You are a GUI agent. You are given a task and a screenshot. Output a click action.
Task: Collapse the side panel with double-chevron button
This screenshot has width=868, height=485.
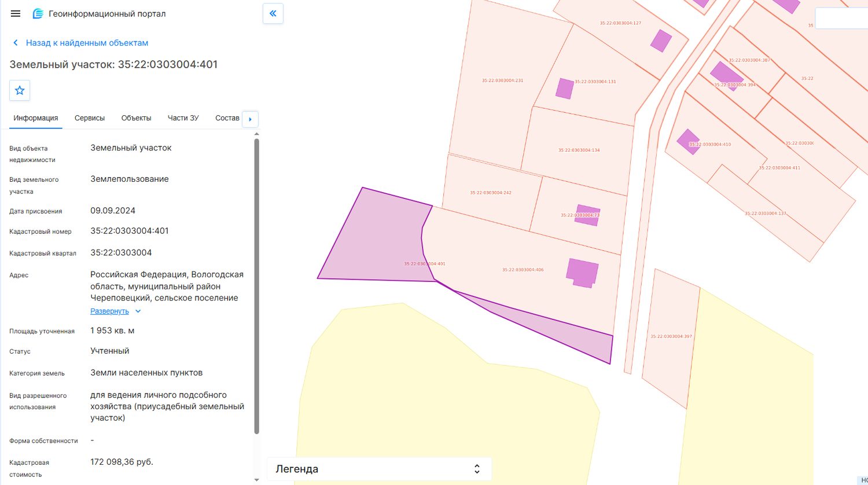click(273, 13)
